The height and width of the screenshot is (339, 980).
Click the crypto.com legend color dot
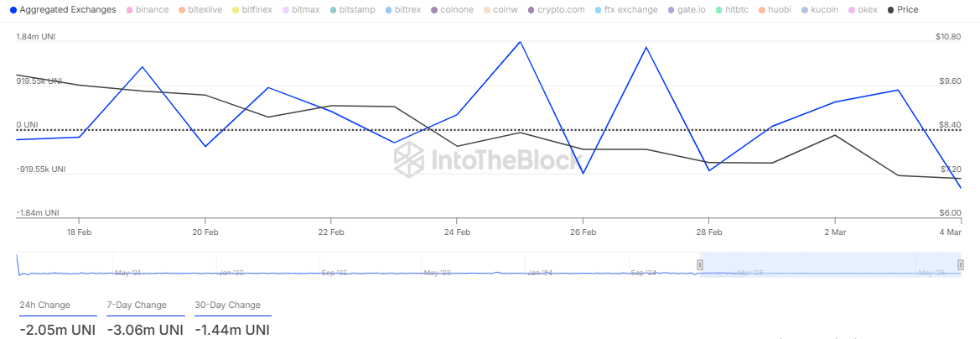pyautogui.click(x=531, y=10)
